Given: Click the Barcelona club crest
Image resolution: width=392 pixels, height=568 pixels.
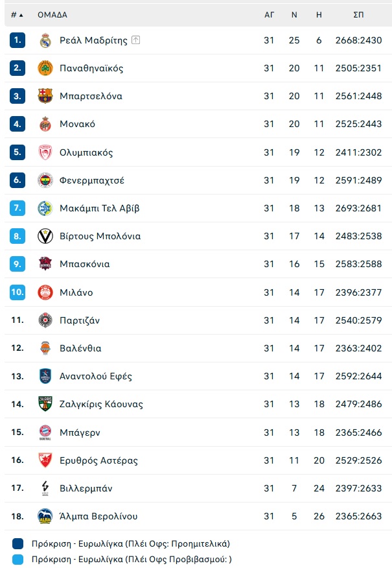Looking at the screenshot, I should [x=45, y=96].
